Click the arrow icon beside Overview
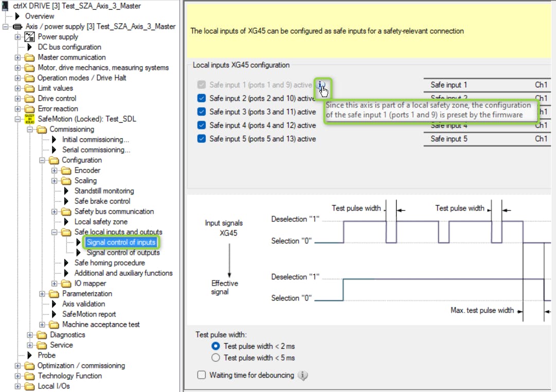Image resolution: width=556 pixels, height=392 pixels. coord(17,16)
